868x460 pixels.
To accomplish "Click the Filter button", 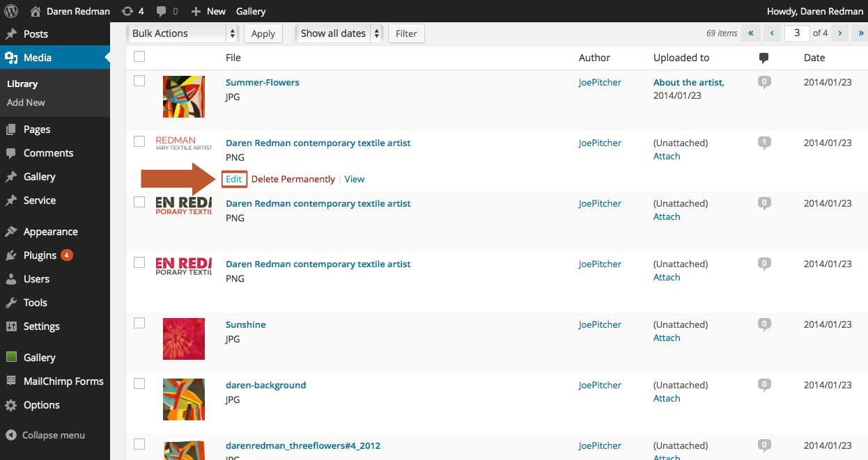I will point(406,33).
